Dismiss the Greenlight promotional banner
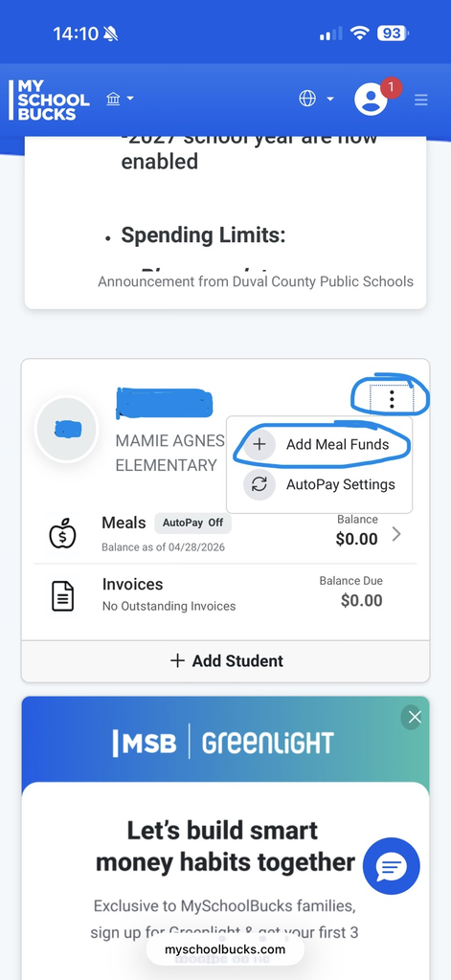451x980 pixels. point(414,718)
